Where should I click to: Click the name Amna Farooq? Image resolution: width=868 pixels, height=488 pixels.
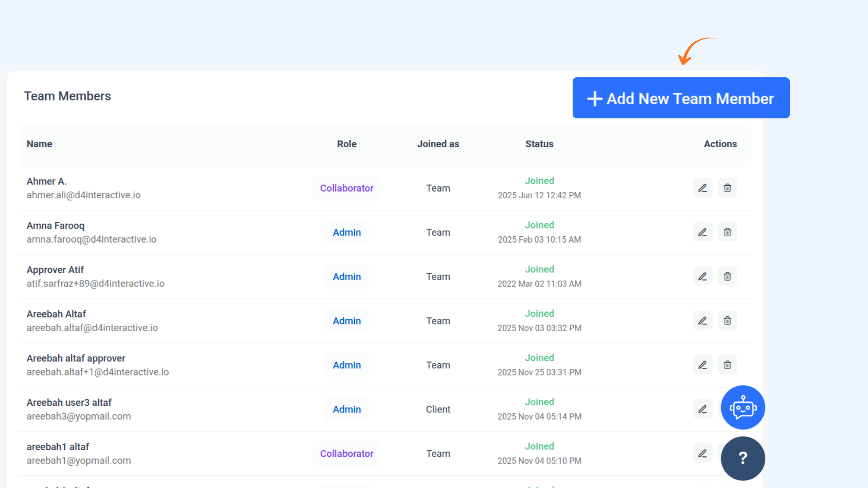coord(56,225)
